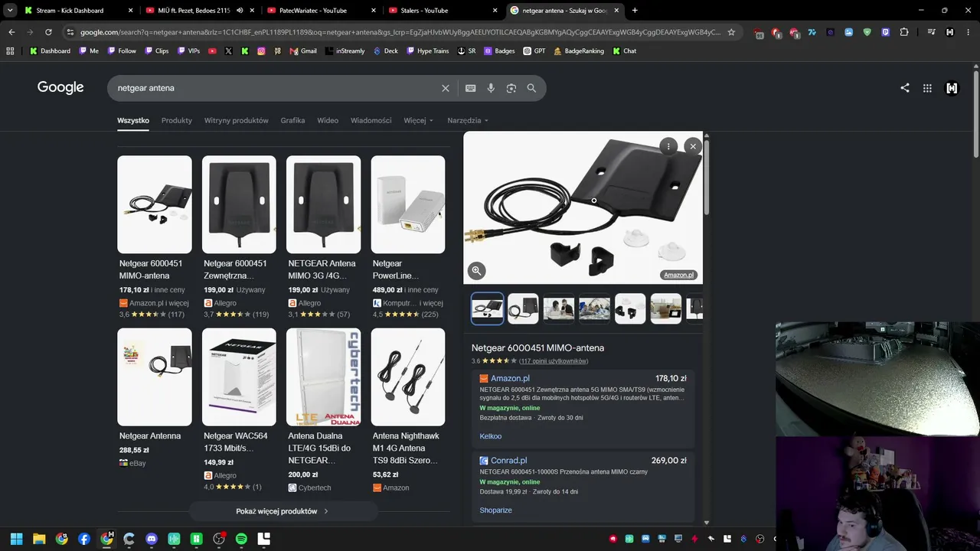980x551 pixels.
Task: Open the Gmail bookmark
Action: coord(303,51)
